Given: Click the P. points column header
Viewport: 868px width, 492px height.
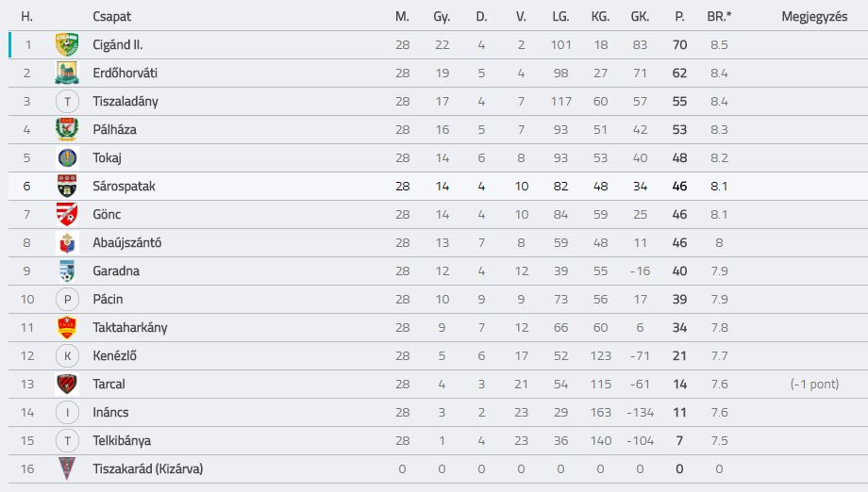Looking at the screenshot, I should click(x=679, y=17).
